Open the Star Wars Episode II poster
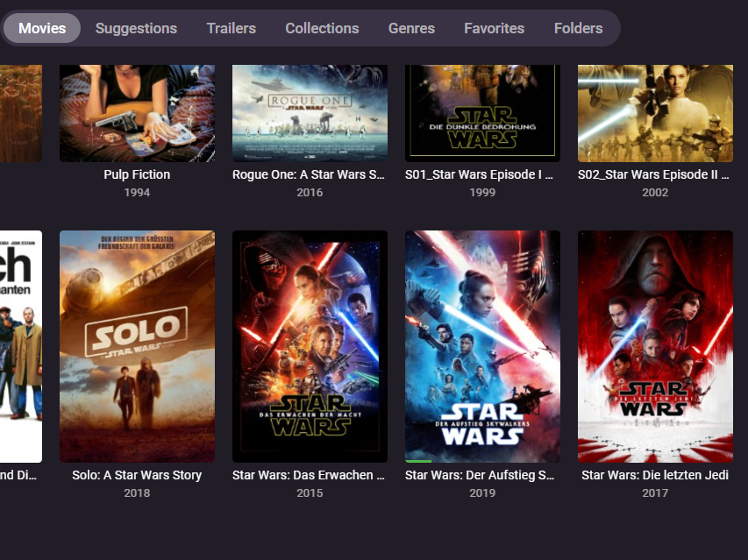This screenshot has height=560, width=748. coord(655,113)
